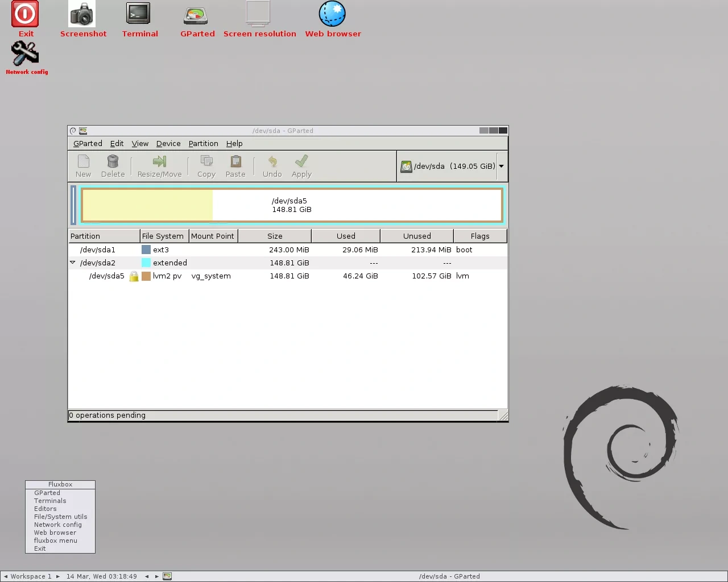Open the Terminal desktop icon
Image resolution: width=728 pixels, height=582 pixels.
coord(138,14)
